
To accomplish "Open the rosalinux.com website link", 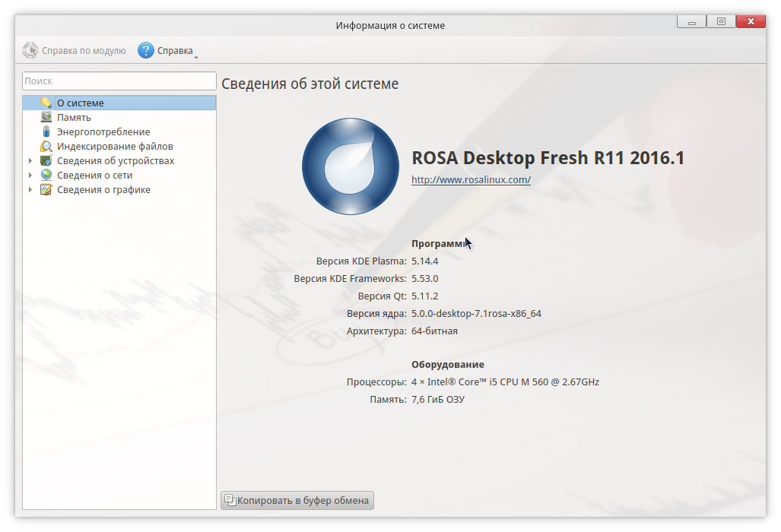I will (471, 179).
